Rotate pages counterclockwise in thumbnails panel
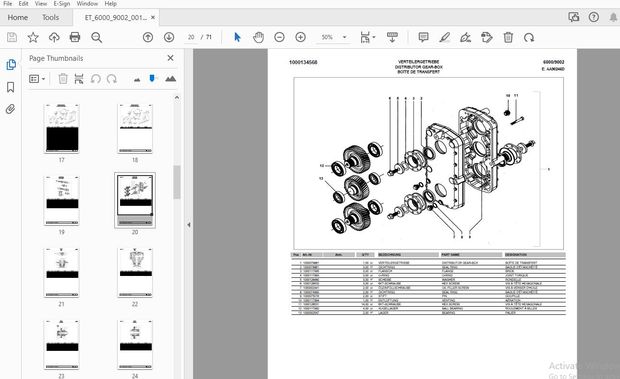620x379 pixels. (x=95, y=79)
